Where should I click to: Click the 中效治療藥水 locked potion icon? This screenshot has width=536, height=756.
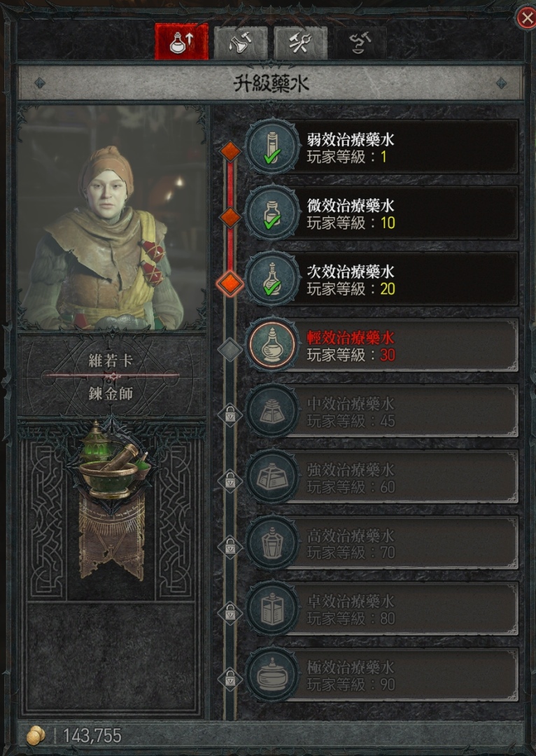[x=272, y=412]
